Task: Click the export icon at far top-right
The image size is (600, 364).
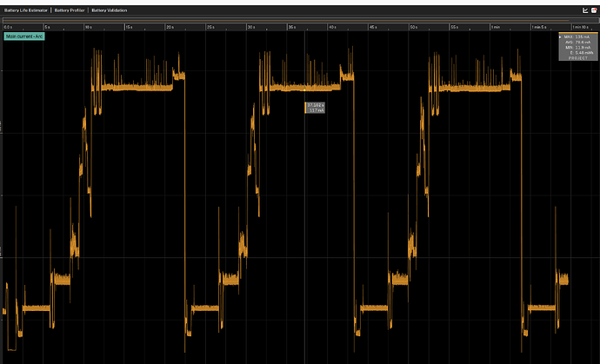Action: [594, 10]
